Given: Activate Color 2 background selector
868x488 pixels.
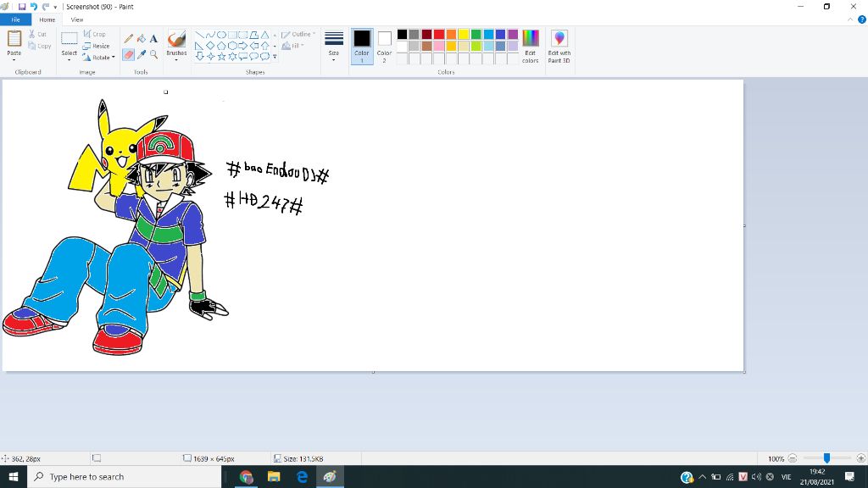Looking at the screenshot, I should [385, 47].
